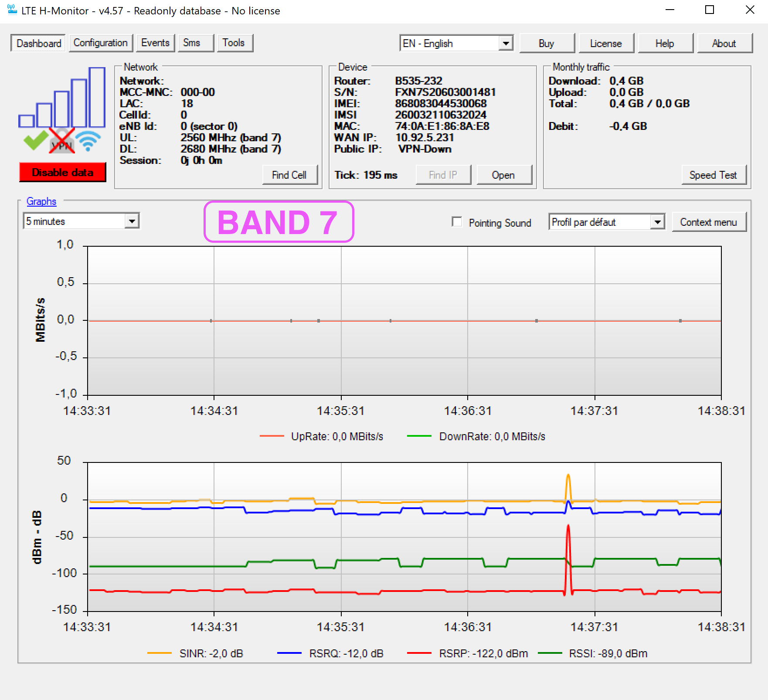Open the Context menu button
768x700 pixels.
pyautogui.click(x=709, y=222)
